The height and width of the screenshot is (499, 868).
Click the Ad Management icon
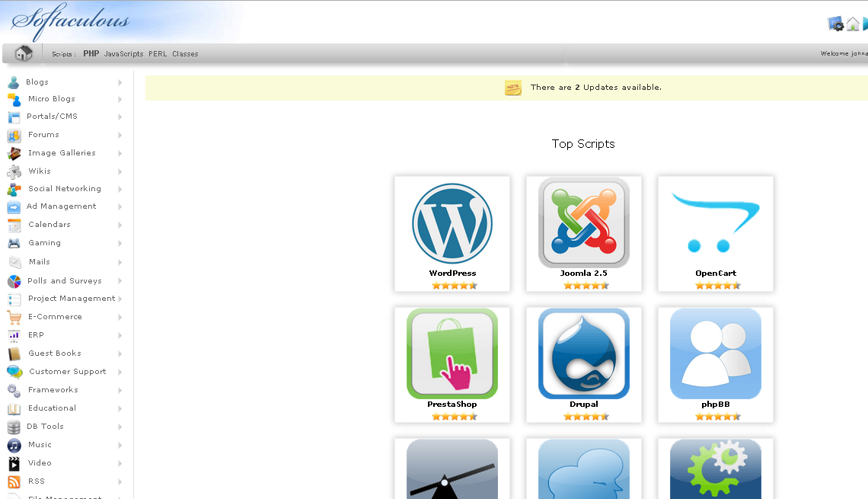[x=14, y=207]
